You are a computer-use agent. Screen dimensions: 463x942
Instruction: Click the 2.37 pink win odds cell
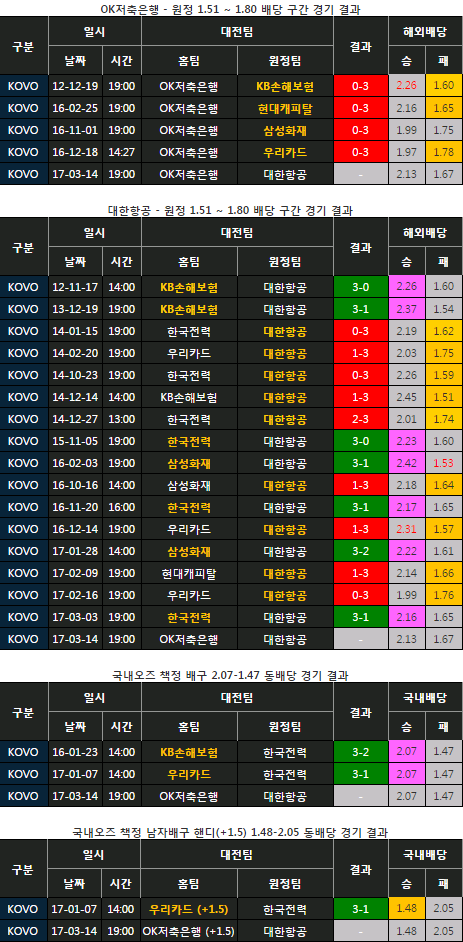point(407,309)
